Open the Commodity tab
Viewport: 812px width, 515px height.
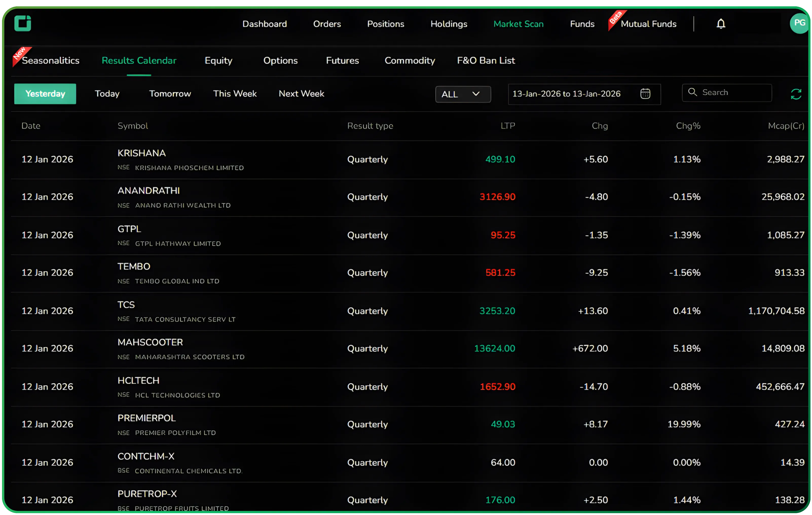click(409, 61)
